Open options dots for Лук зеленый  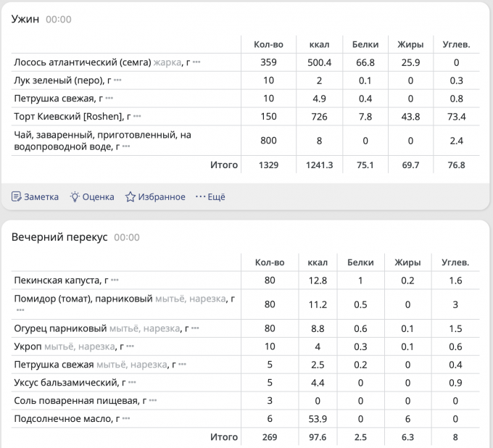pos(118,80)
